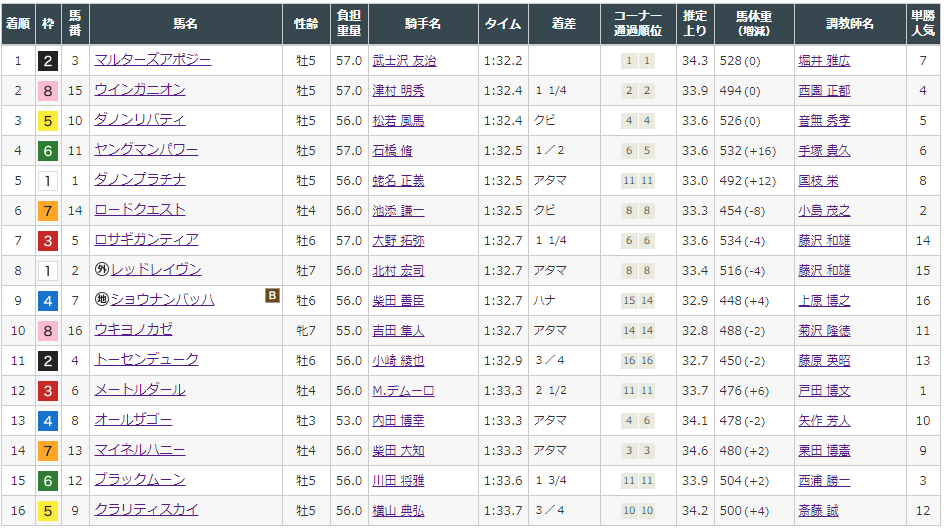Open horse ロードクエスト link
944x529 pixels.
click(140, 210)
